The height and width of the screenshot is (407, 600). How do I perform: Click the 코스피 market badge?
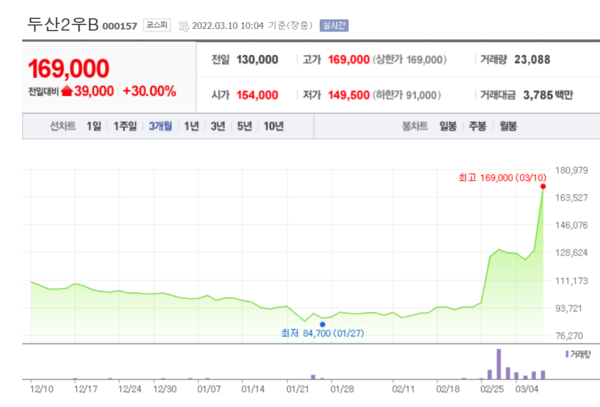(157, 25)
